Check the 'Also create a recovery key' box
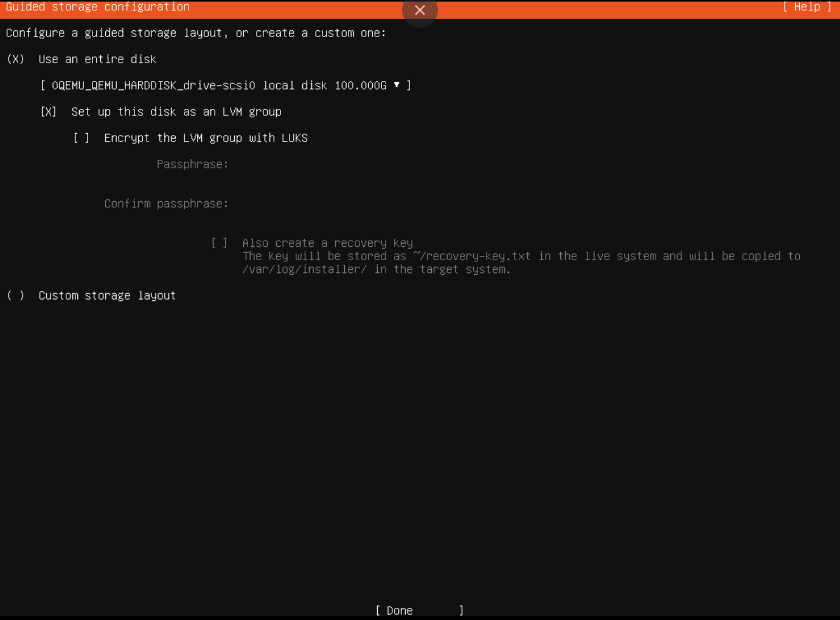 point(220,243)
